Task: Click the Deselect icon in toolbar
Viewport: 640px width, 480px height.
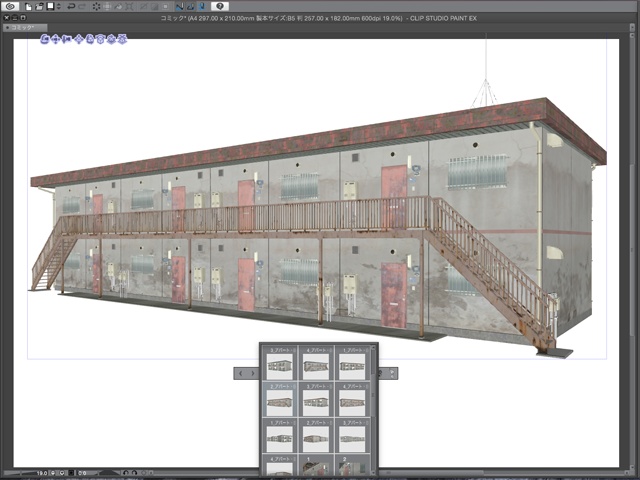Action: point(143,7)
